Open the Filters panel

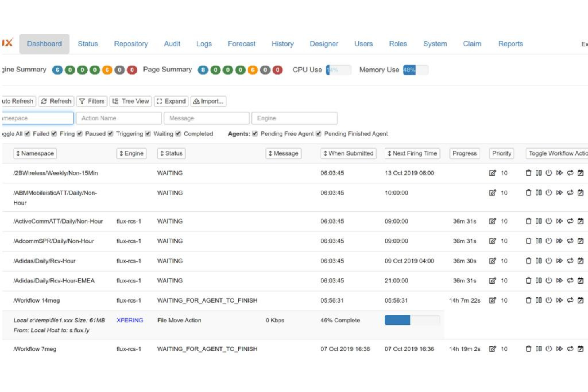coord(92,101)
